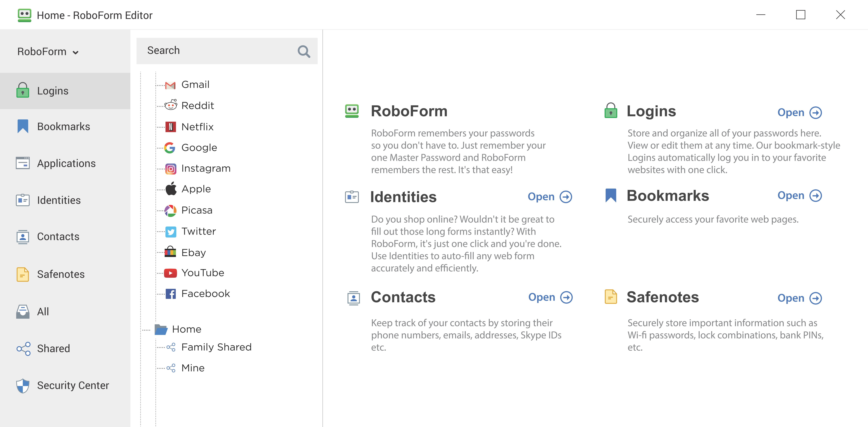Switch to the Applications section
The image size is (868, 427).
(x=66, y=163)
